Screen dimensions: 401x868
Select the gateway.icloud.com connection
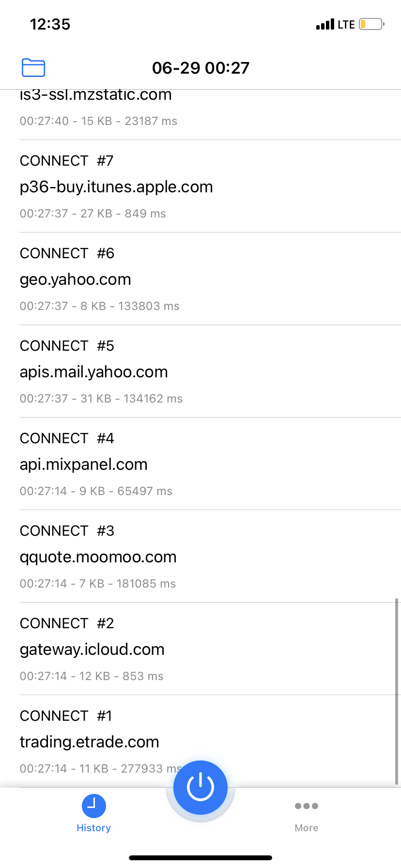click(92, 650)
